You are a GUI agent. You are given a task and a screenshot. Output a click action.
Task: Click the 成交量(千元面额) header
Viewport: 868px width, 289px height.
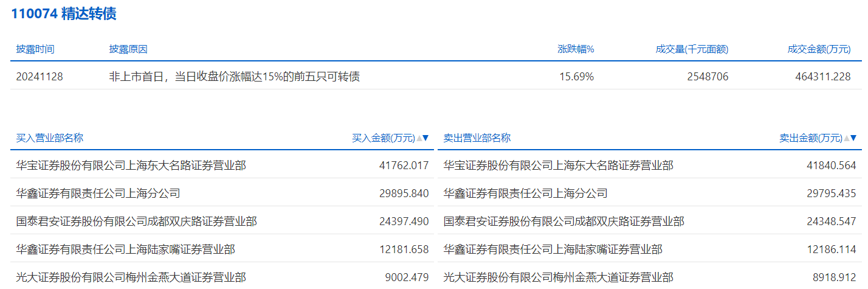coord(692,49)
